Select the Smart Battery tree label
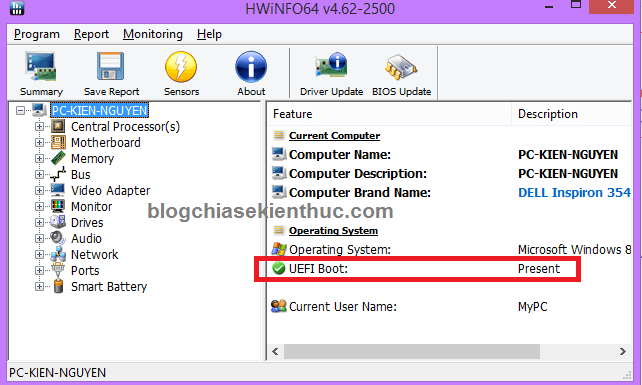The width and height of the screenshot is (642, 385). pos(109,286)
